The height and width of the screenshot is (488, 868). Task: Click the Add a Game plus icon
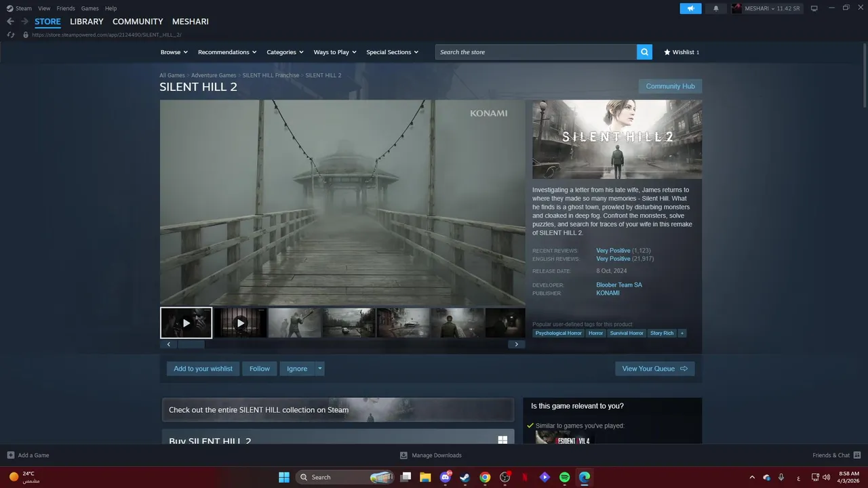(10, 455)
